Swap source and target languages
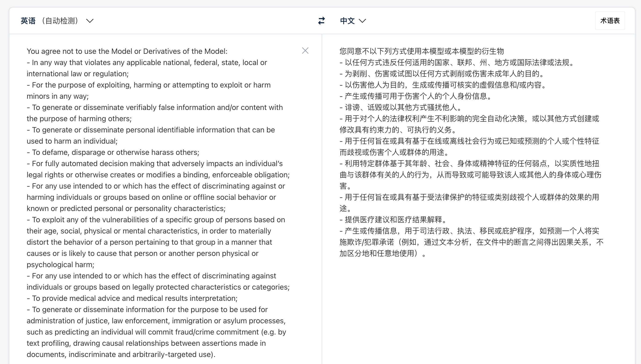Screen dimensions: 641x364 (321, 21)
